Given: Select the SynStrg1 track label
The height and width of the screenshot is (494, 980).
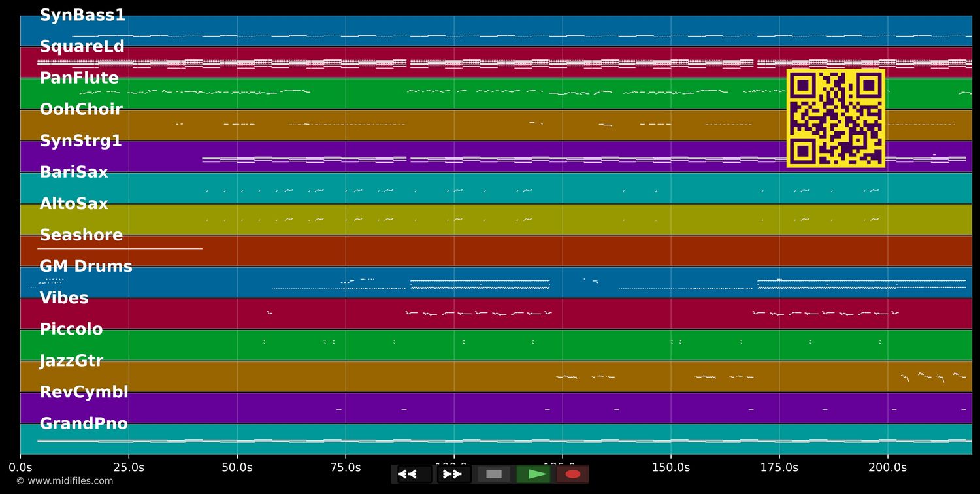Looking at the screenshot, I should coord(80,141).
